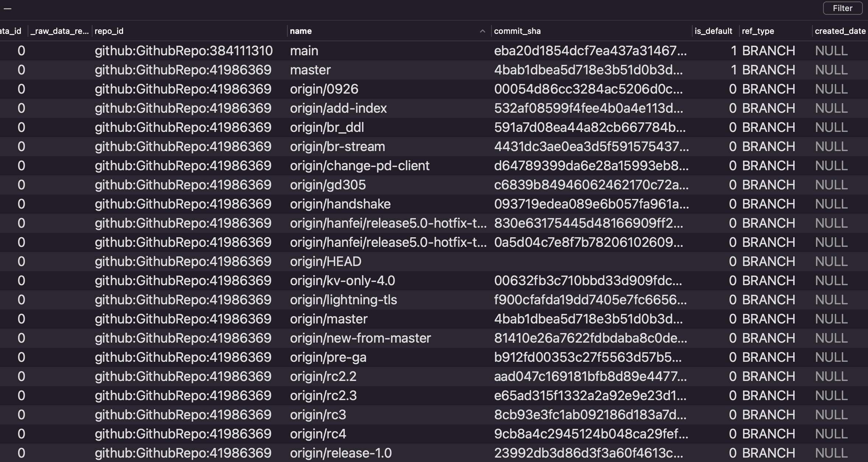Select the ref_type column header
868x462 pixels.
click(757, 31)
